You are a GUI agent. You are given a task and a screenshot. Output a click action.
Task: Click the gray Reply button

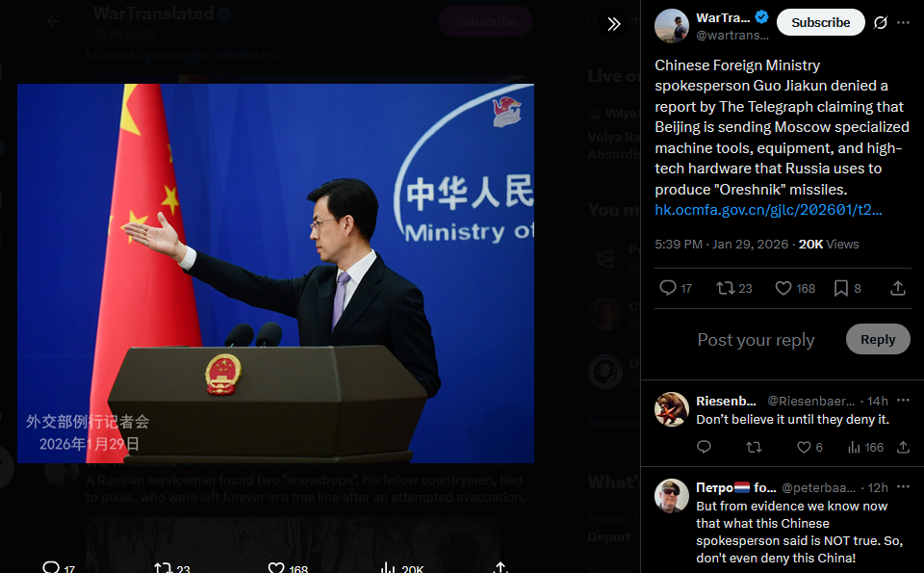pyautogui.click(x=878, y=339)
